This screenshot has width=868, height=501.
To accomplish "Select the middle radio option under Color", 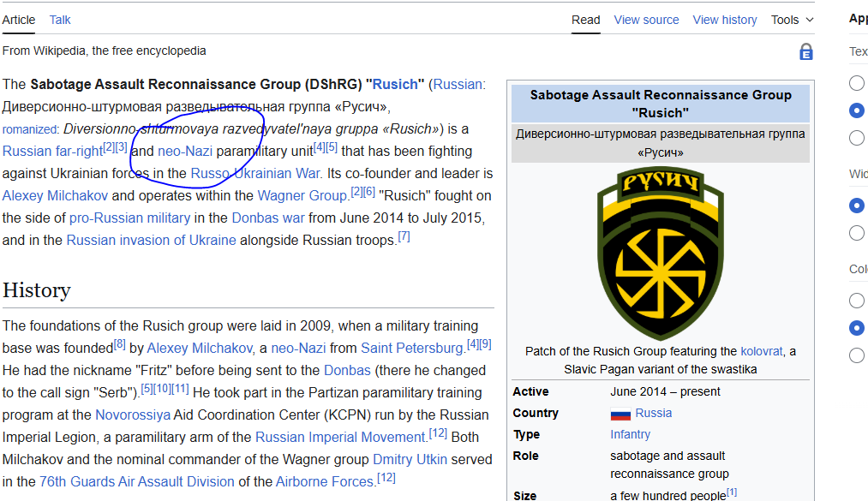I will click(856, 328).
